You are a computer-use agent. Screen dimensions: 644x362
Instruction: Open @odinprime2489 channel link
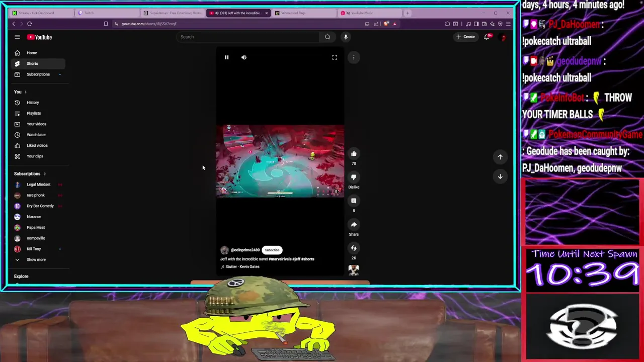tap(245, 250)
